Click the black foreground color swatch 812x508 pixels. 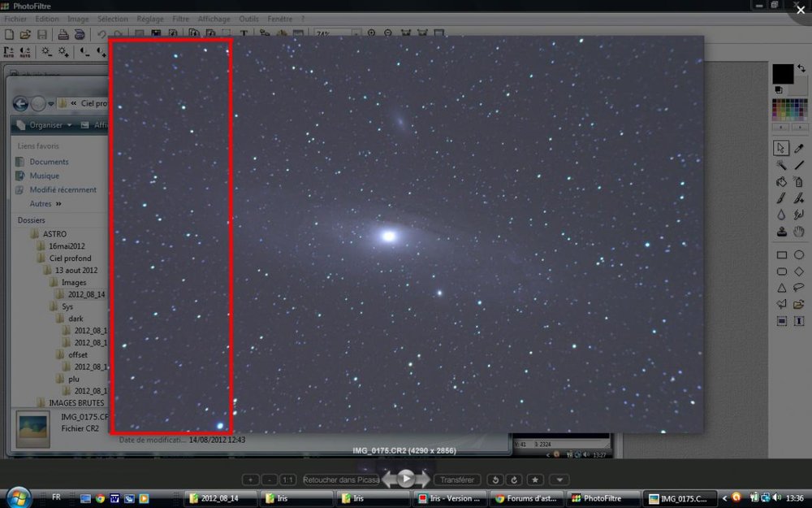[x=783, y=74]
